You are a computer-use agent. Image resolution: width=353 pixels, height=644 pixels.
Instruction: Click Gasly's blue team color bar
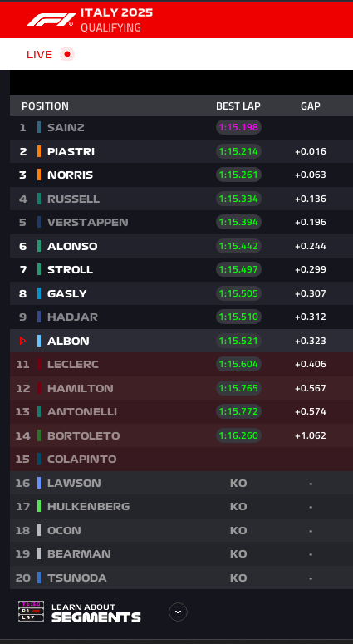(39, 293)
